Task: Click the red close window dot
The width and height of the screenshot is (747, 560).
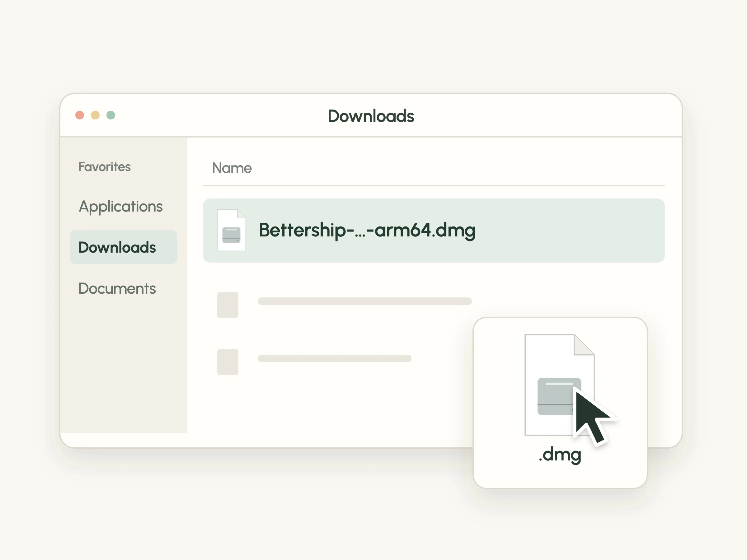Action: pos(80,115)
